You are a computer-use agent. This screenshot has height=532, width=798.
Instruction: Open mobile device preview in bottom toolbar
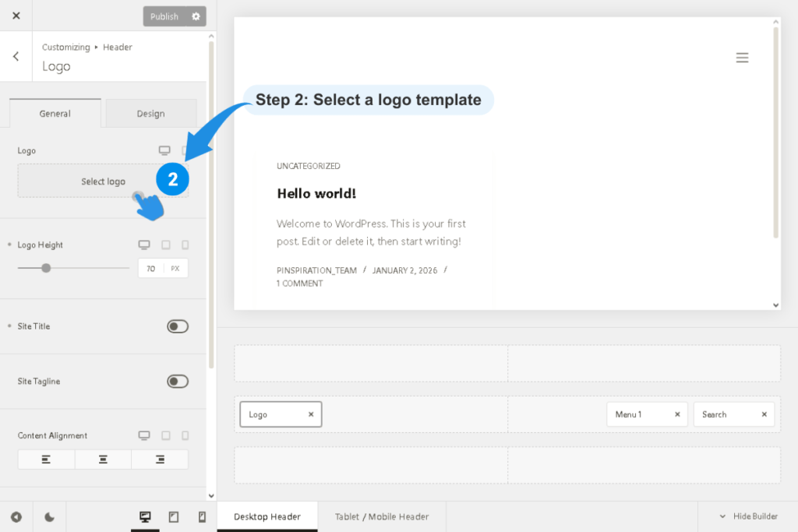click(x=201, y=516)
